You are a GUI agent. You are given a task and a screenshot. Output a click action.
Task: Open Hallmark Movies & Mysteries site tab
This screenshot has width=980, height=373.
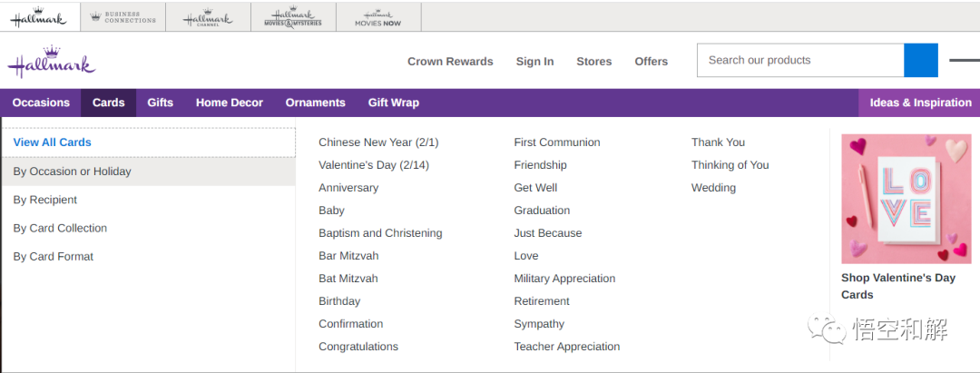point(293,17)
